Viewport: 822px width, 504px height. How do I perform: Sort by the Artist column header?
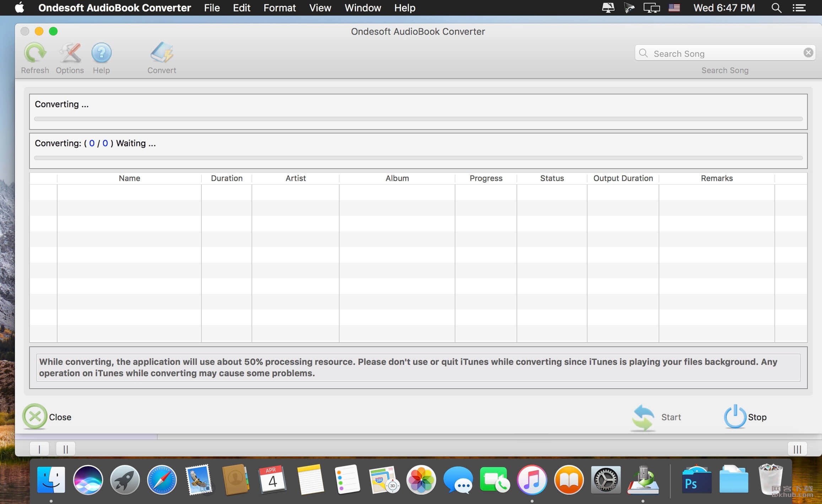(x=296, y=178)
